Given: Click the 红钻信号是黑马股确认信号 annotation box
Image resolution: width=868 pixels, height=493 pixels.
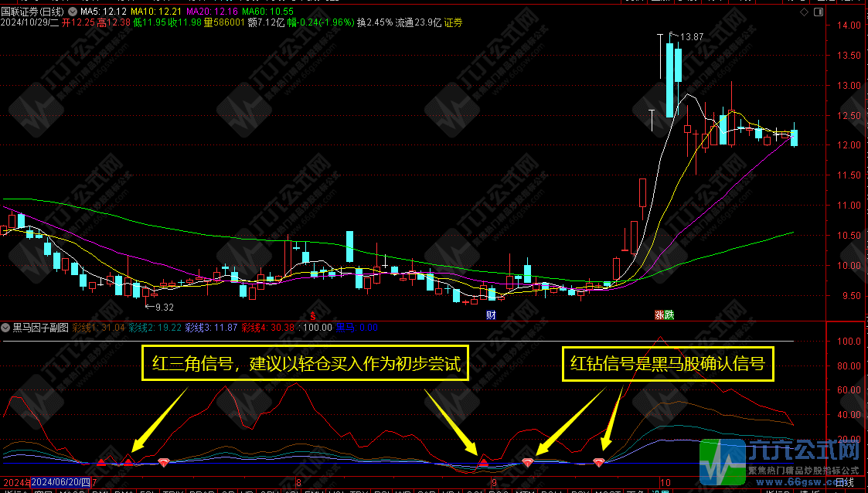Looking at the screenshot, I should (x=667, y=363).
